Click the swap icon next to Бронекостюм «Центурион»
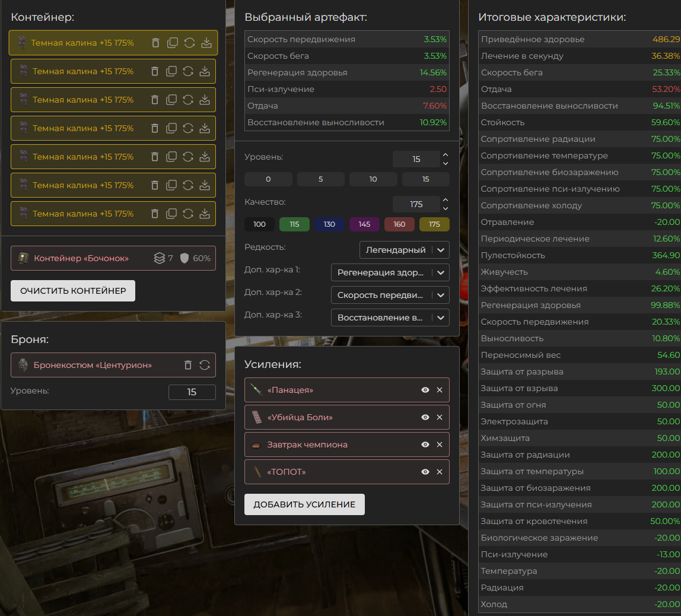681x616 pixels. [x=205, y=365]
